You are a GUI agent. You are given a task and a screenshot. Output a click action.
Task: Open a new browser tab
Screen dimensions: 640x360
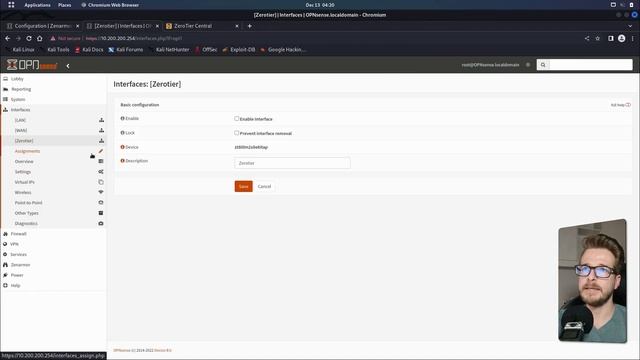pyautogui.click(x=249, y=26)
